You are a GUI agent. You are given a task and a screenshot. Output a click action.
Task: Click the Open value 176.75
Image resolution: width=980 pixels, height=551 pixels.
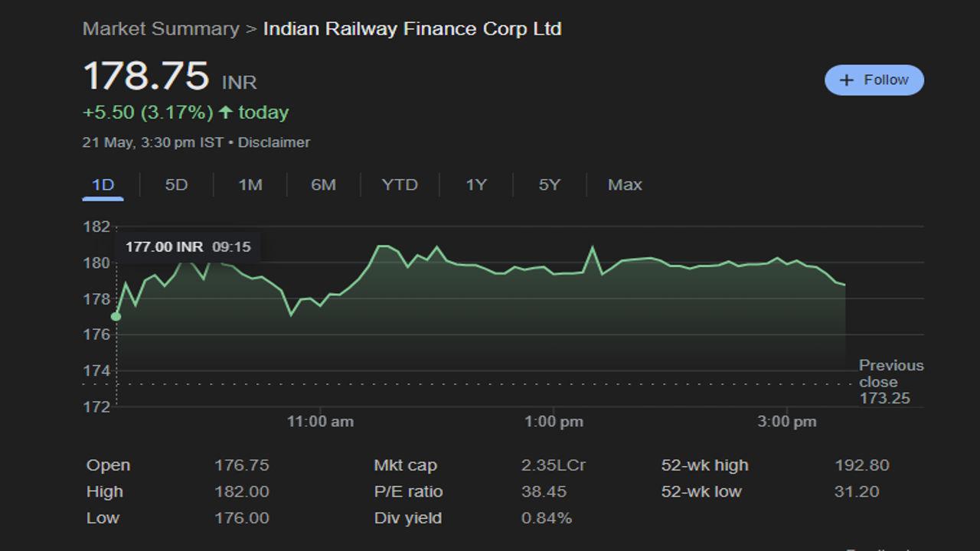pyautogui.click(x=242, y=465)
